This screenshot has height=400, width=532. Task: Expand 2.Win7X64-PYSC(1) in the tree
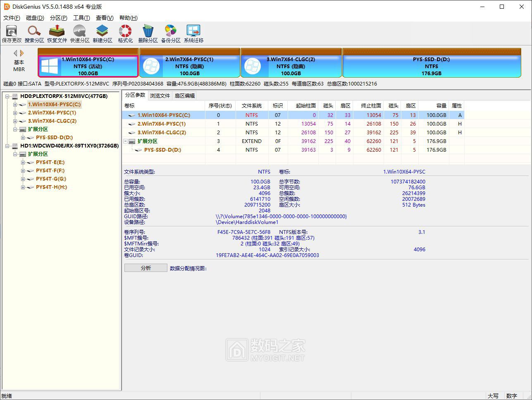(x=15, y=113)
